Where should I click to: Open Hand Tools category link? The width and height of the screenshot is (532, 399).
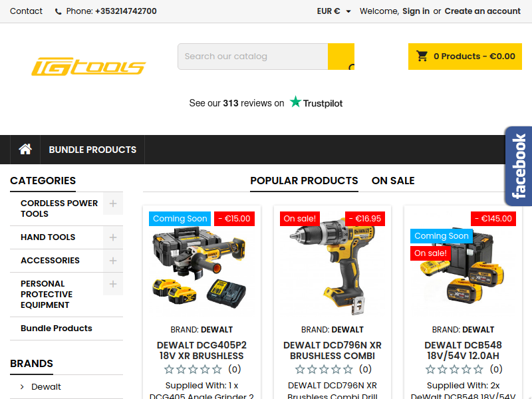pyautogui.click(x=48, y=237)
